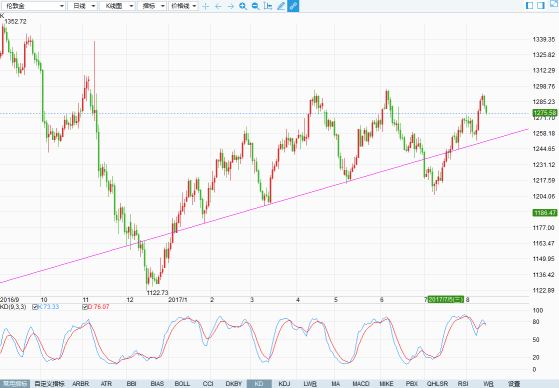Zoom in on the chart
This screenshot has width=559, height=388.
(243, 6)
